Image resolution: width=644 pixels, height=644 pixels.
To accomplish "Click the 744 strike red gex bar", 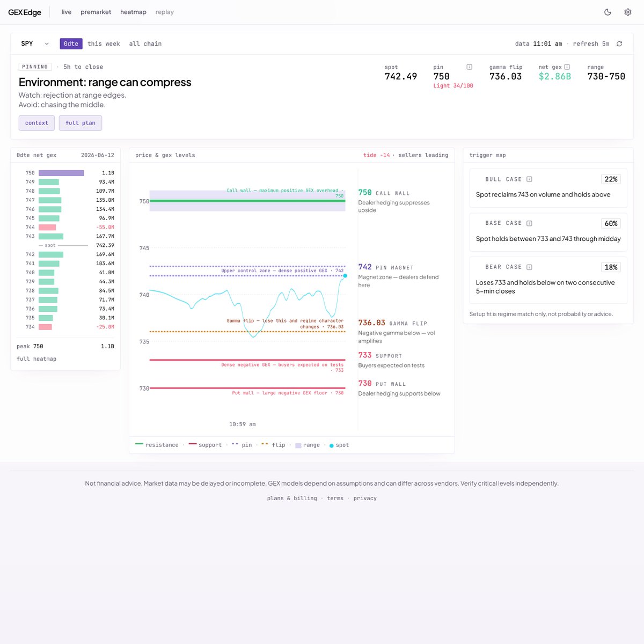I will [47, 228].
